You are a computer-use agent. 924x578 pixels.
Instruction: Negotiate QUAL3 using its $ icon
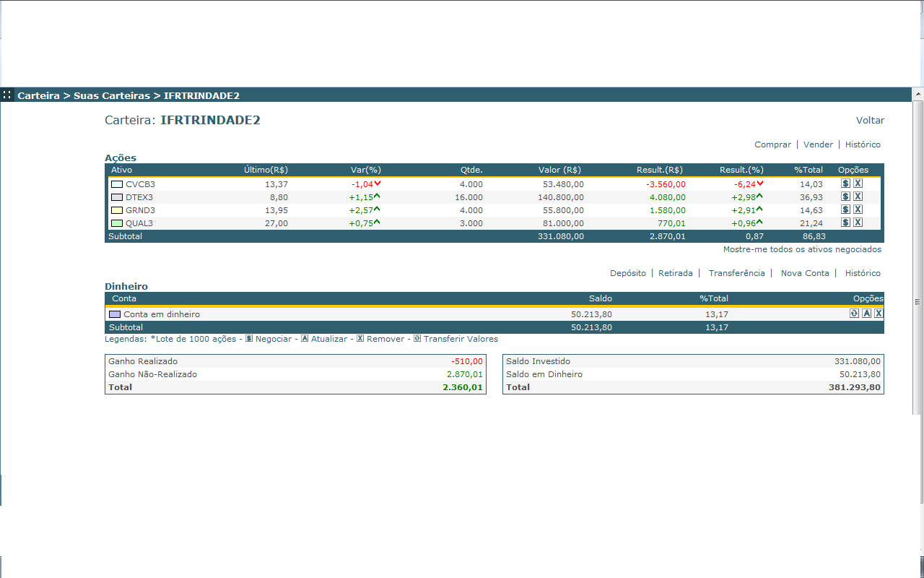point(846,223)
